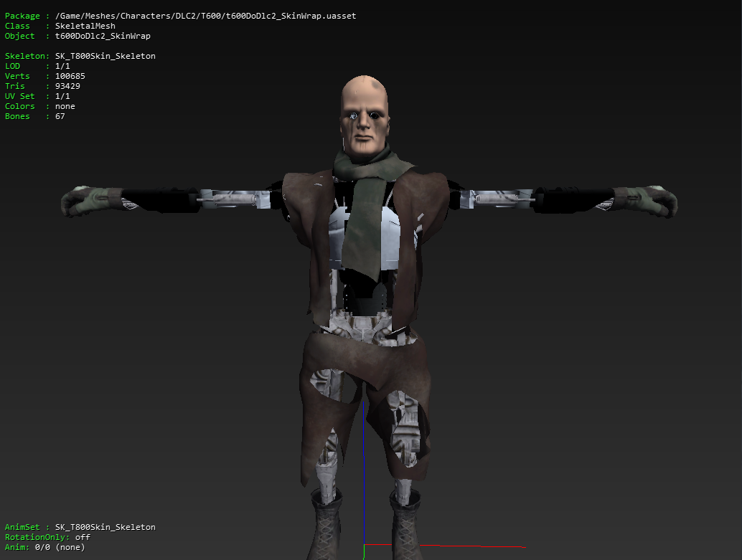
Task: Click the UV Set label
Action: point(19,96)
